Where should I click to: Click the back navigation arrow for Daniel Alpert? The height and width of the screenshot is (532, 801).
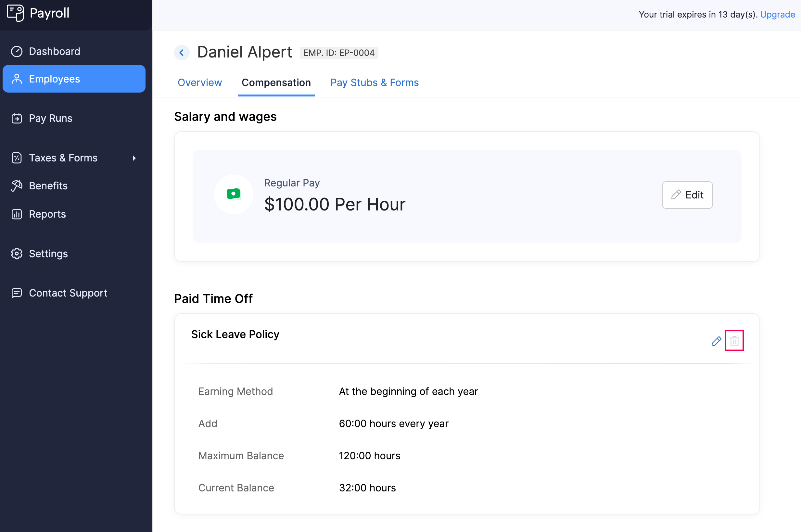182,52
